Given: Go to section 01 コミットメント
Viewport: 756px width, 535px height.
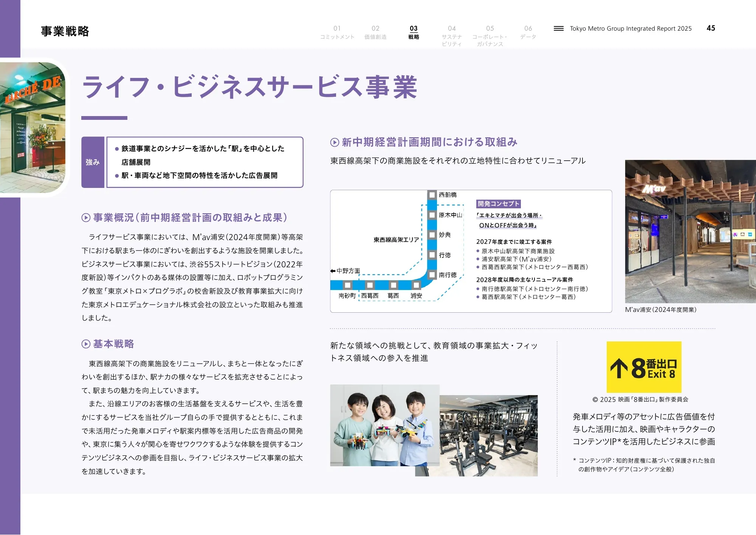Looking at the screenshot, I should (x=337, y=33).
